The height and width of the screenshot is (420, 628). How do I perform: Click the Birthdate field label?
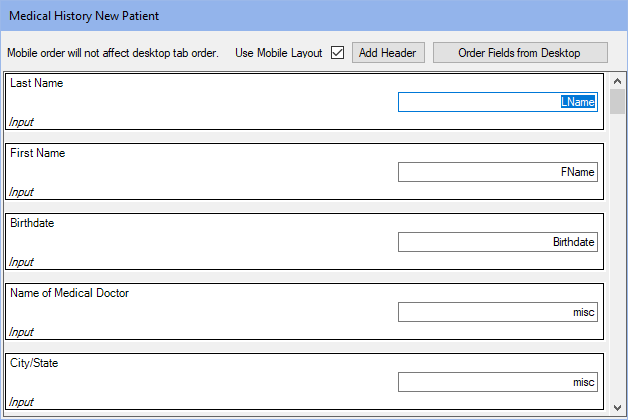click(x=32, y=223)
